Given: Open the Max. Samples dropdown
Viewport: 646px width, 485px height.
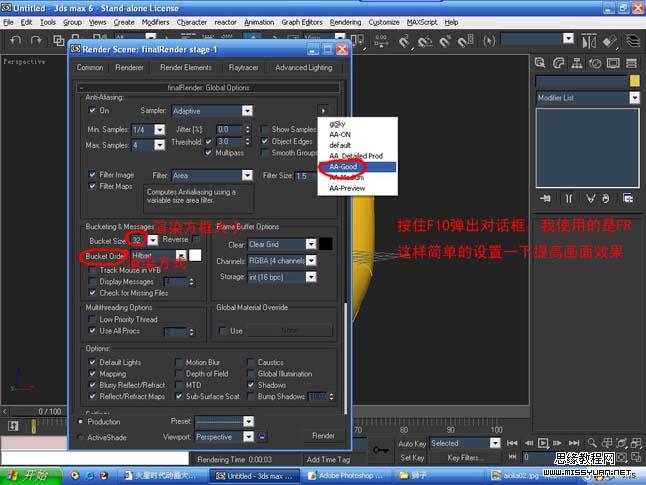Looking at the screenshot, I should click(148, 145).
